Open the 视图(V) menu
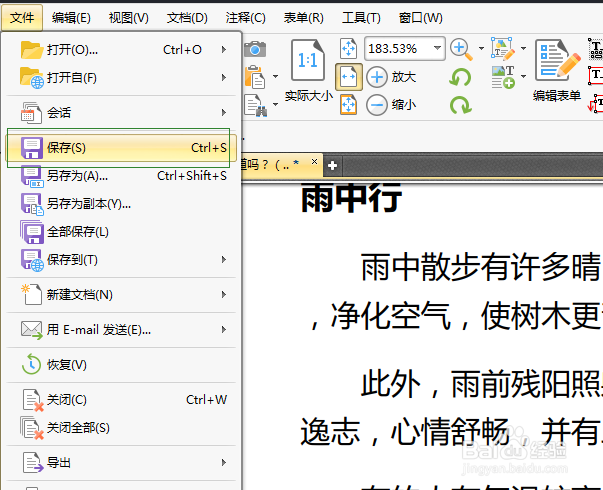Screen dimensions: 603x490 pos(128,18)
